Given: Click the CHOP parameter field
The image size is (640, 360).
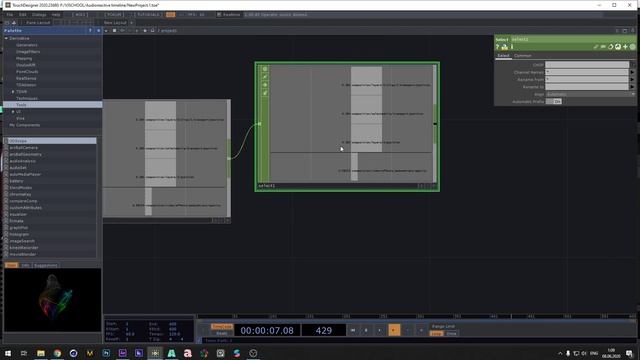Looking at the screenshot, I should pyautogui.click(x=587, y=64).
